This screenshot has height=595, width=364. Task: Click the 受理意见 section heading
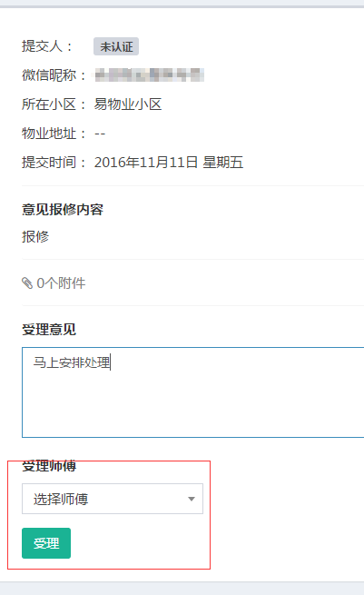(49, 330)
